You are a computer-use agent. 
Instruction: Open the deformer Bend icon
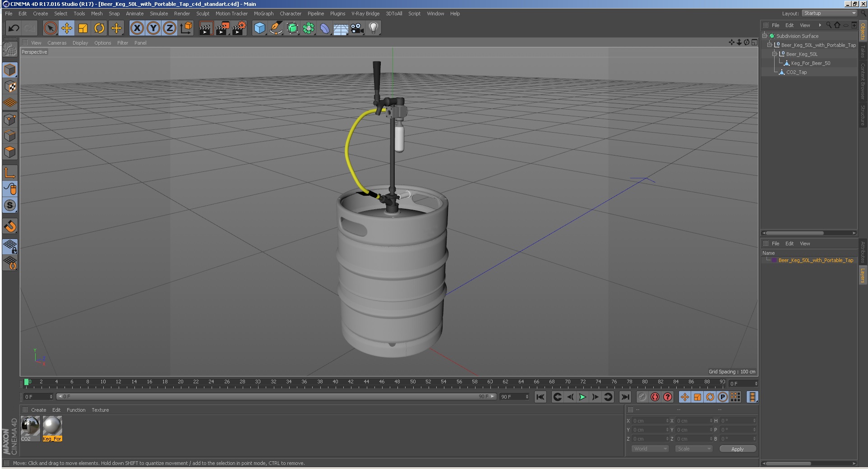325,28
